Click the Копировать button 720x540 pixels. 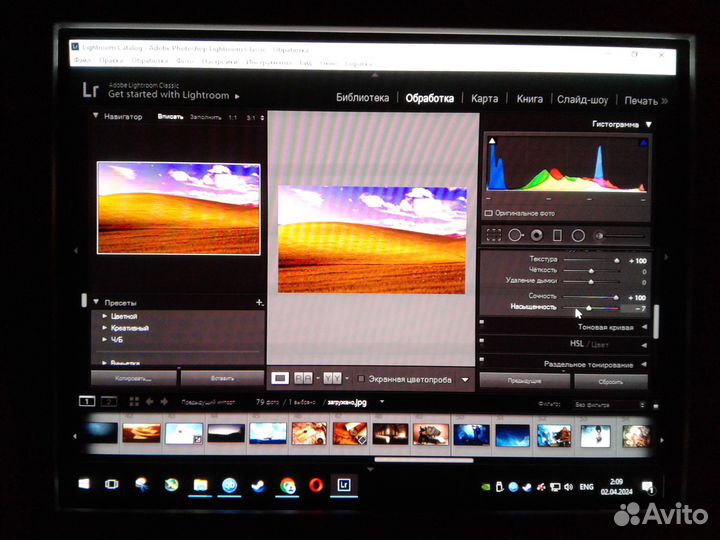click(133, 379)
